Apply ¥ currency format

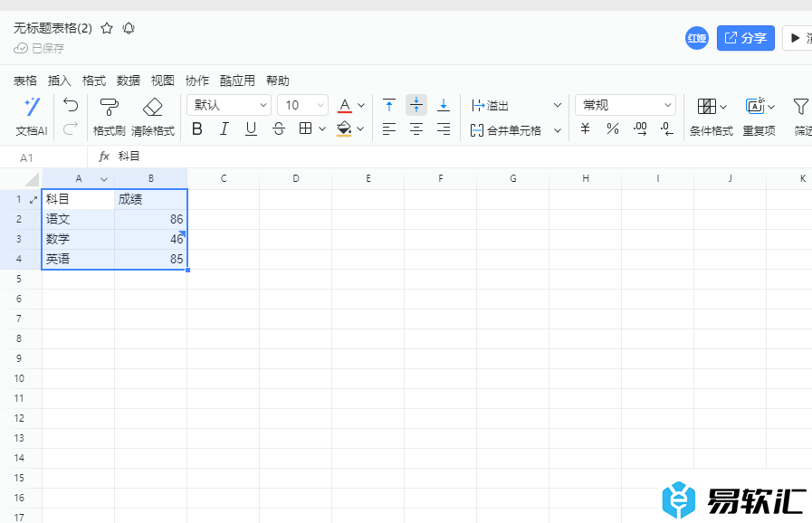pos(585,128)
